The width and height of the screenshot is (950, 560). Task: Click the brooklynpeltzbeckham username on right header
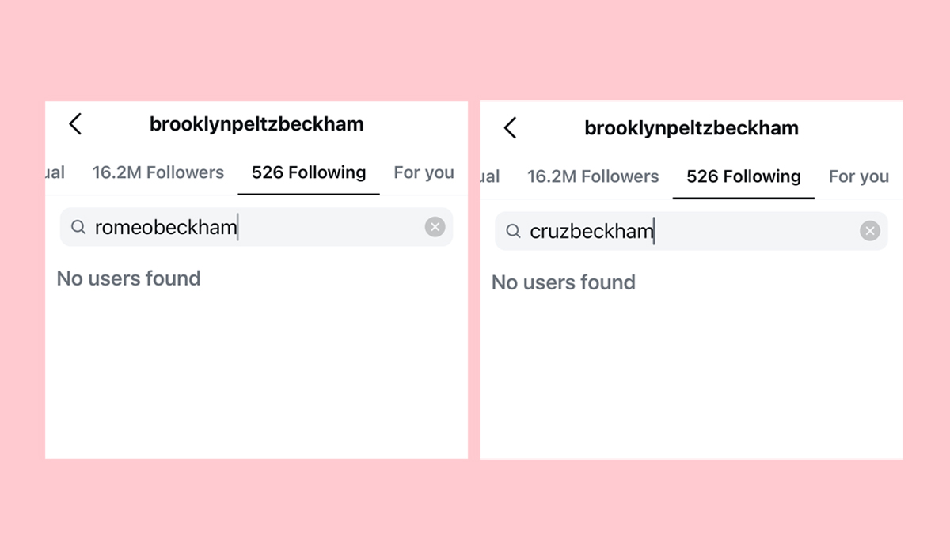[x=692, y=127]
